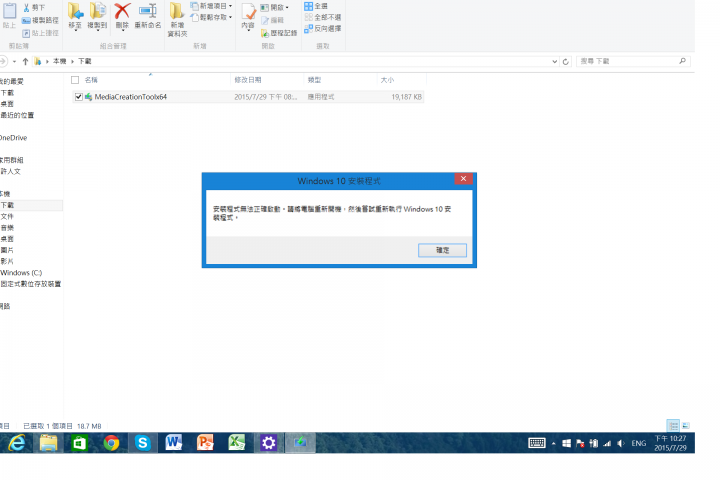Click 本機 in the address bar path
720x480 pixels.
coord(60,61)
